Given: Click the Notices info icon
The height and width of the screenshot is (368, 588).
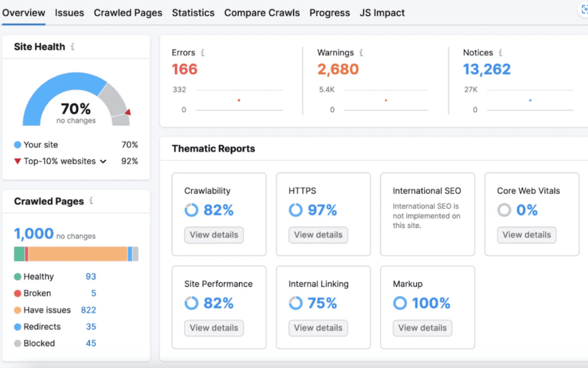Looking at the screenshot, I should (500, 52).
